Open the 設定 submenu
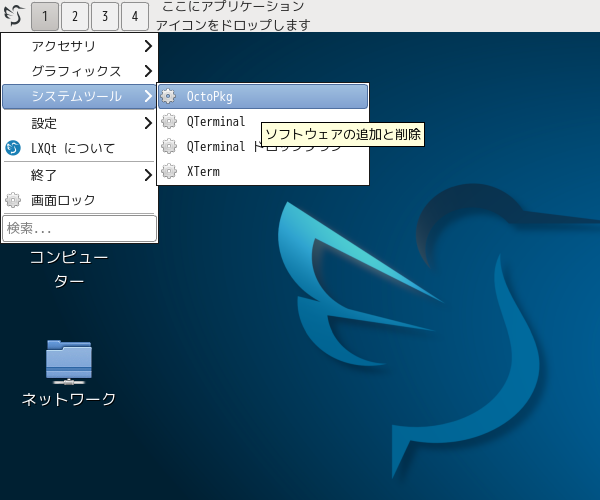Viewport: 600px width, 500px height. coord(79,123)
